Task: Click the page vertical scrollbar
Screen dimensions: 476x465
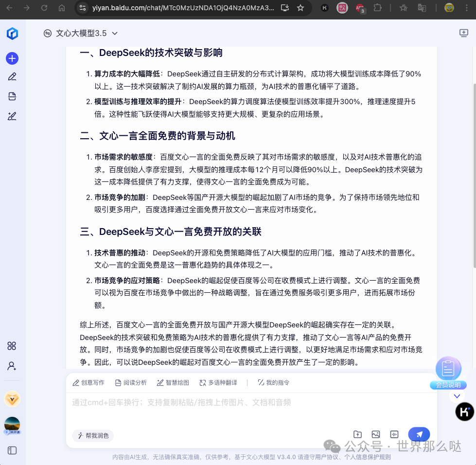Action: tap(474, 176)
